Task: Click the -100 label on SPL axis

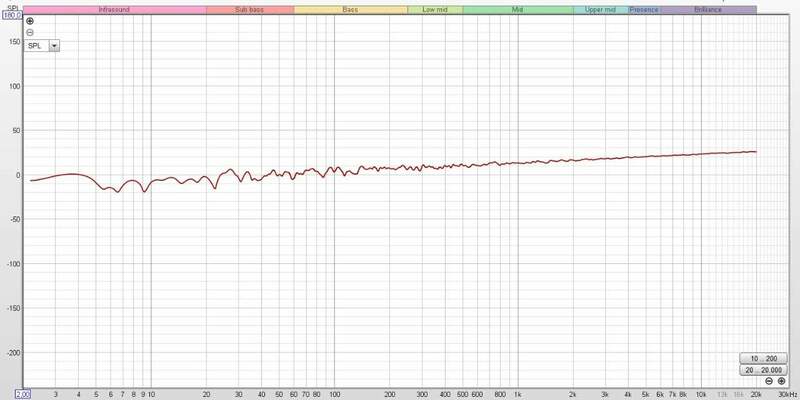Action: coord(13,264)
